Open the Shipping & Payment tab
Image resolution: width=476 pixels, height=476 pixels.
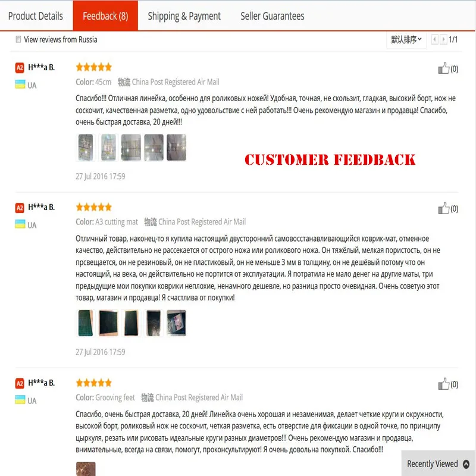(x=184, y=16)
